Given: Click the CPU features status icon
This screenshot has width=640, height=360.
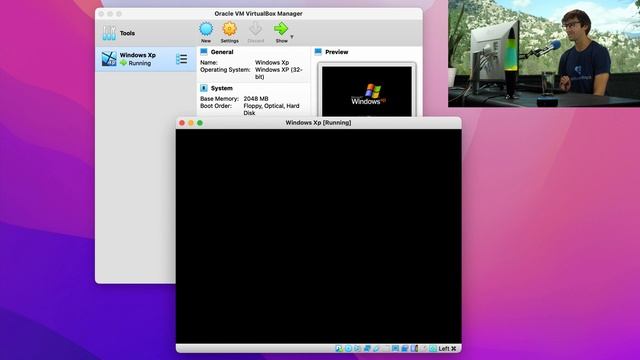Looking at the screenshot, I should 414,348.
